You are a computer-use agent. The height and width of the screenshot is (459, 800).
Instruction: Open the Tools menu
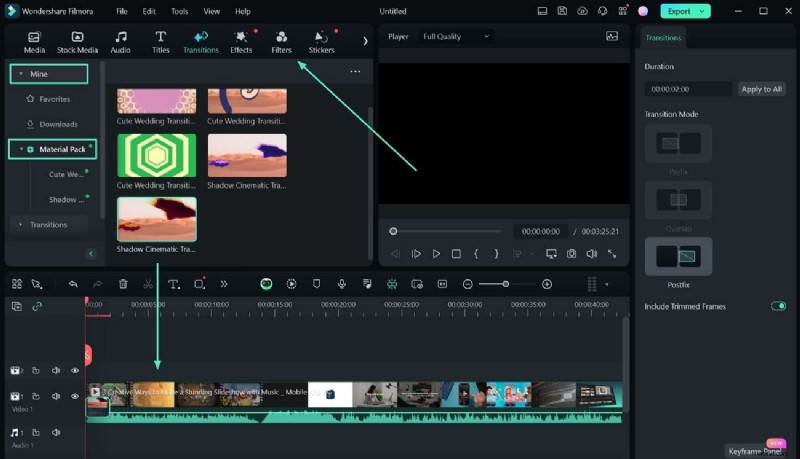180,11
